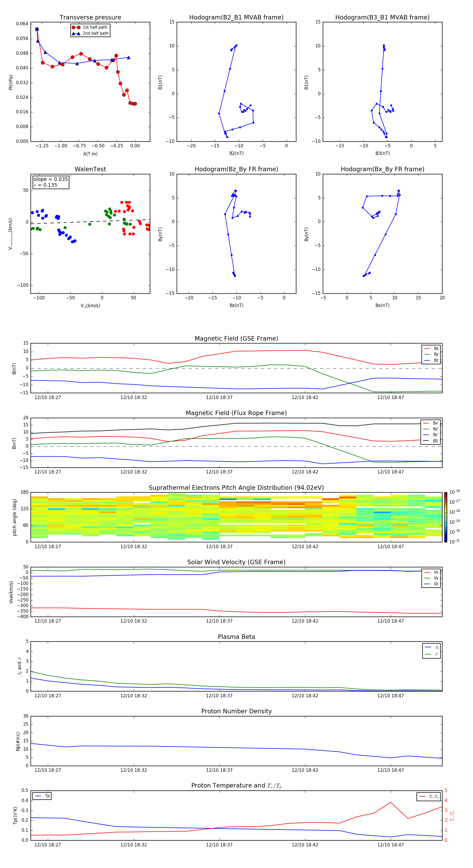Click the Bx' legend entry in Flux Rope plot

[431, 423]
